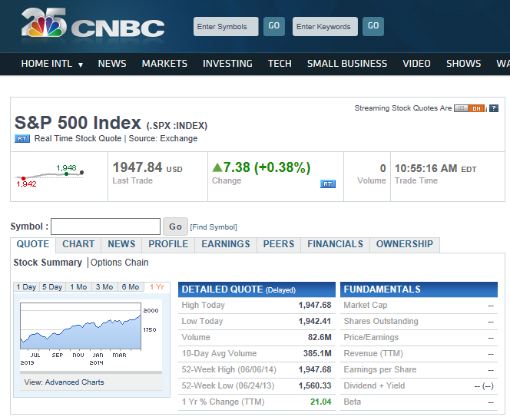Click the 10:55:16 AM trade time
The height and width of the screenshot is (420, 510).
coord(426,168)
